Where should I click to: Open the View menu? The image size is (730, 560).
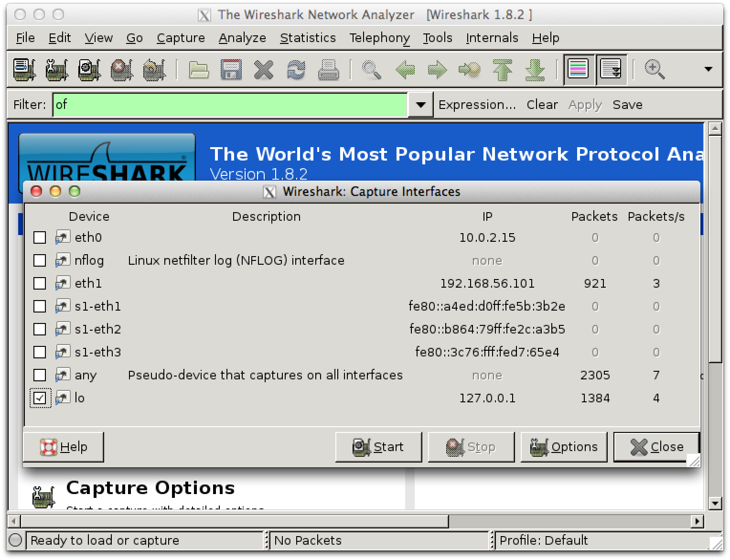pyautogui.click(x=98, y=38)
